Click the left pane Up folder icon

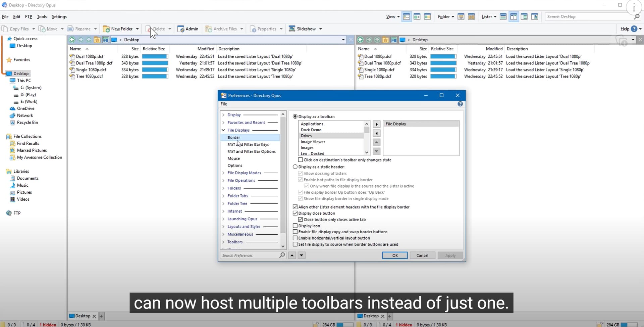(89, 40)
